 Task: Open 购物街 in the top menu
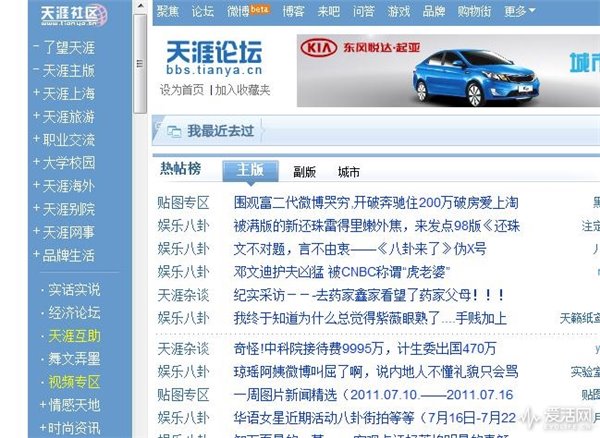pos(474,11)
